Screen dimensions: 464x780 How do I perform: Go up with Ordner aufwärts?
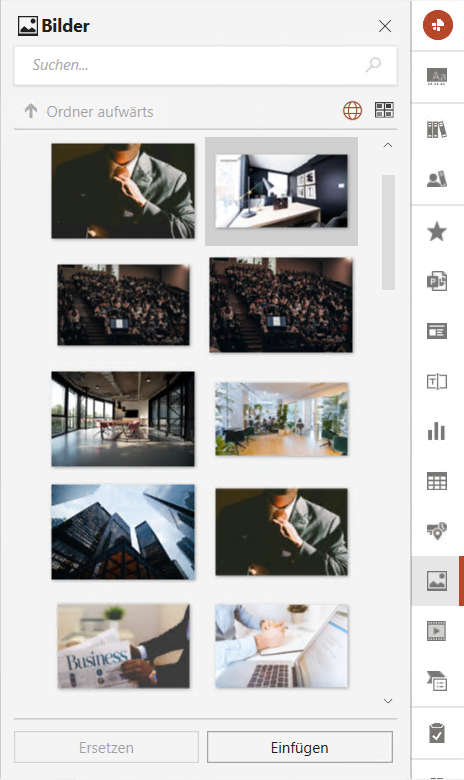89,111
